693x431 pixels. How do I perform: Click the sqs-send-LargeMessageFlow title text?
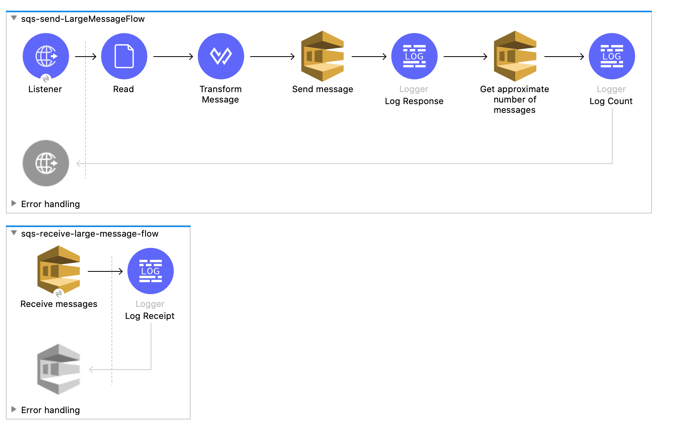point(83,19)
